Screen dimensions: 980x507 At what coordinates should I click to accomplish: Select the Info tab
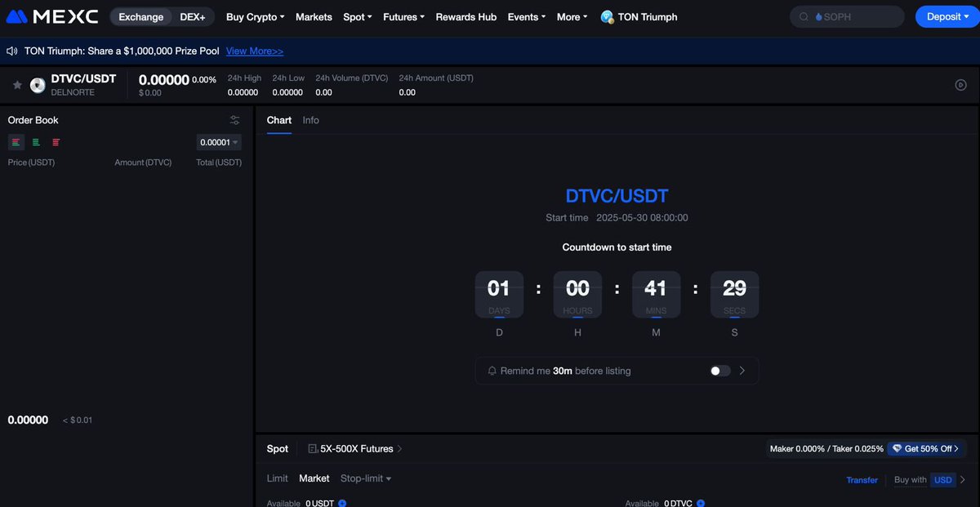[x=311, y=120]
